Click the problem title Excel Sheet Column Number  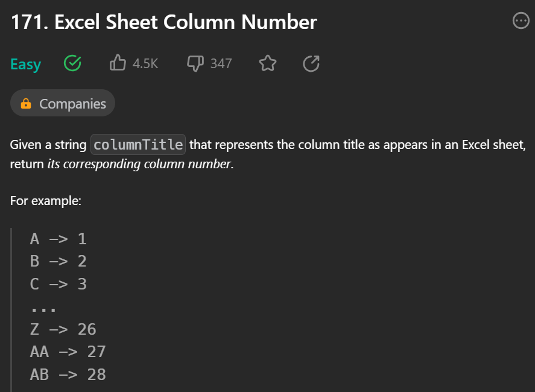163,22
